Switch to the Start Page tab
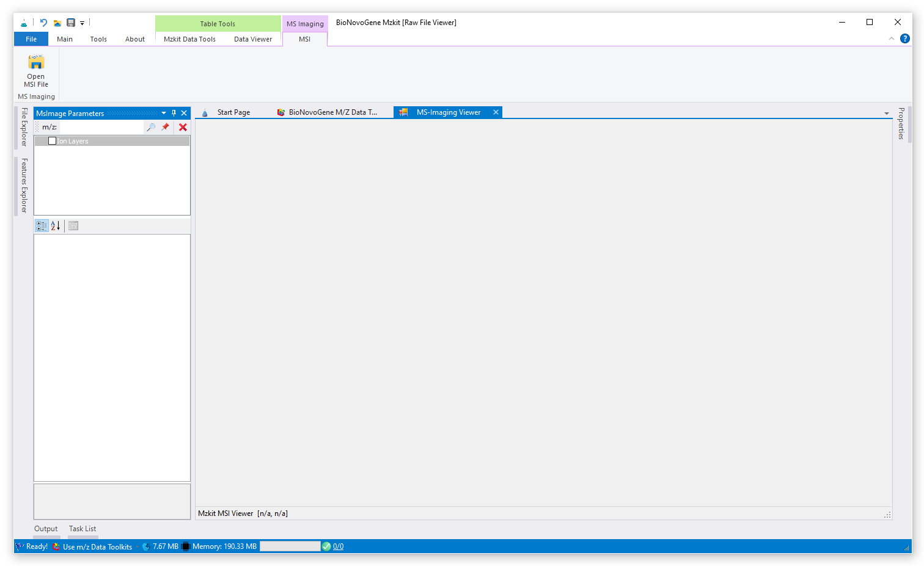924x566 pixels. click(233, 112)
